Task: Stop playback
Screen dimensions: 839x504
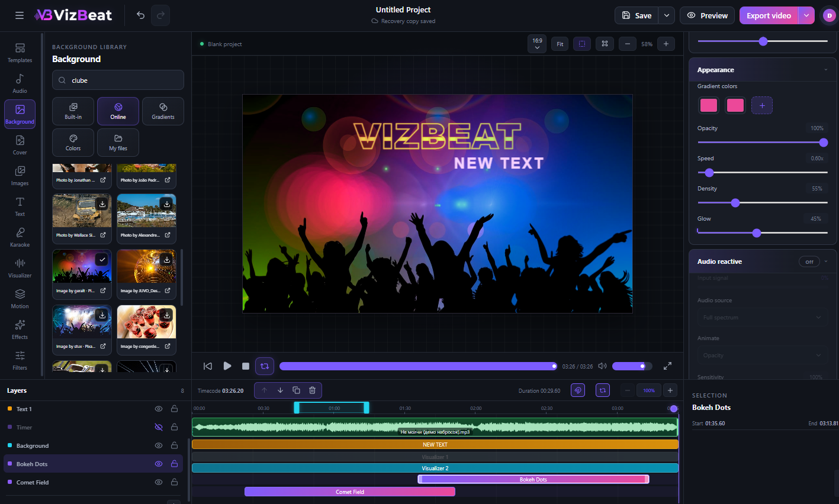Action: point(246,366)
